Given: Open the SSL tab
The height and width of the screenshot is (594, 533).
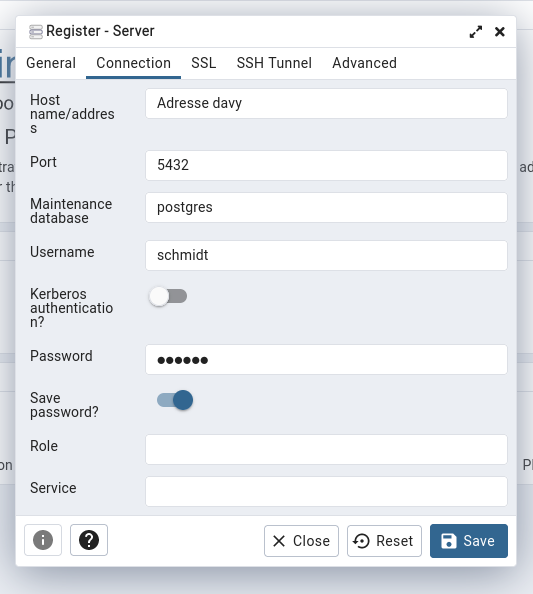Looking at the screenshot, I should [203, 63].
